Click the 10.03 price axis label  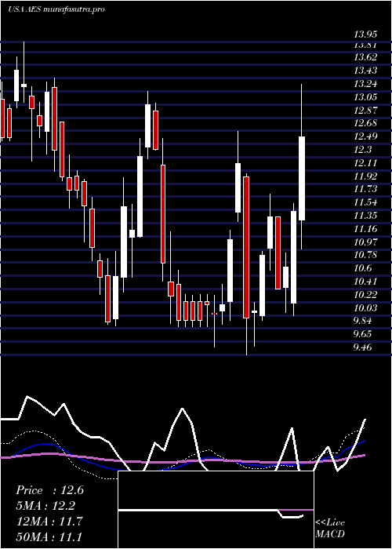coord(365,308)
